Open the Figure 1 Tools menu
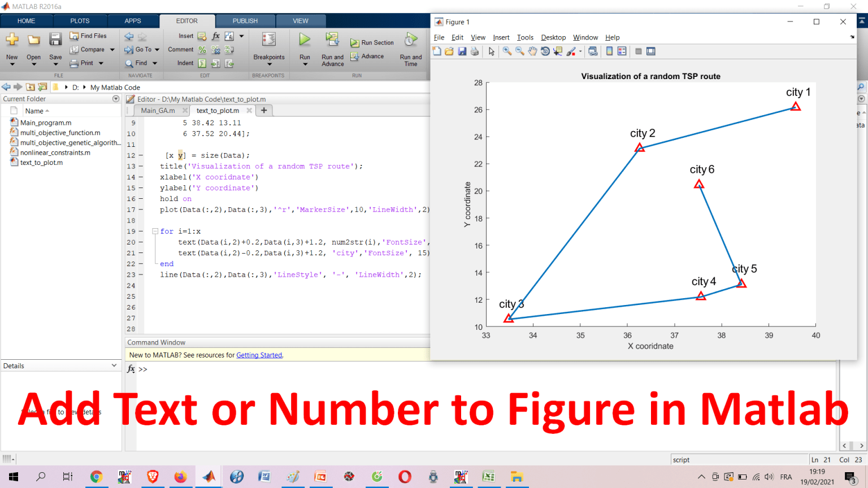868x488 pixels. pos(525,37)
